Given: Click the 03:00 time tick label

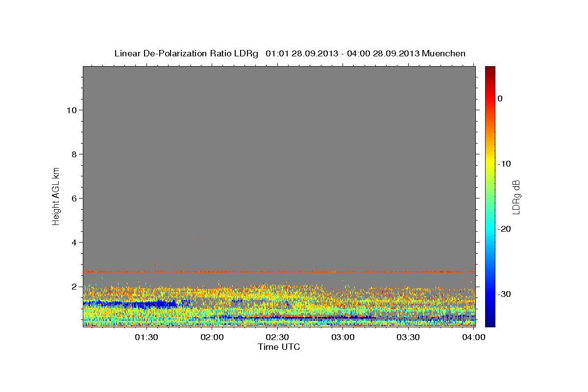Looking at the screenshot, I should pos(343,337).
